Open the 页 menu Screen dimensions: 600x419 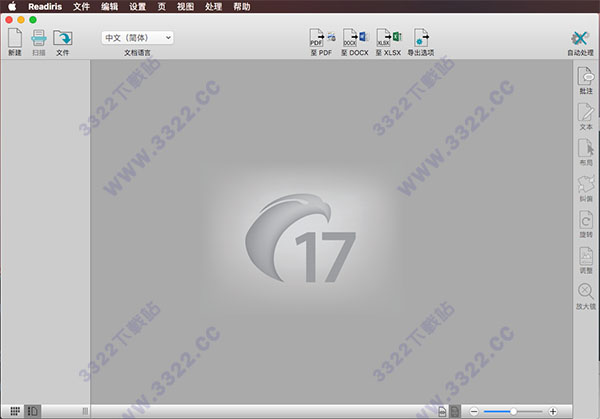click(161, 7)
